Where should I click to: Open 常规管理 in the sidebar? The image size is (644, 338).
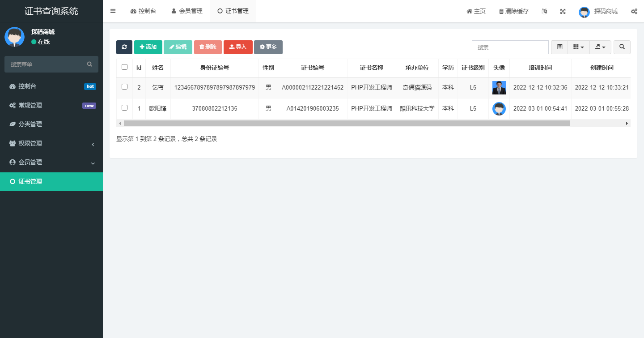coord(51,106)
